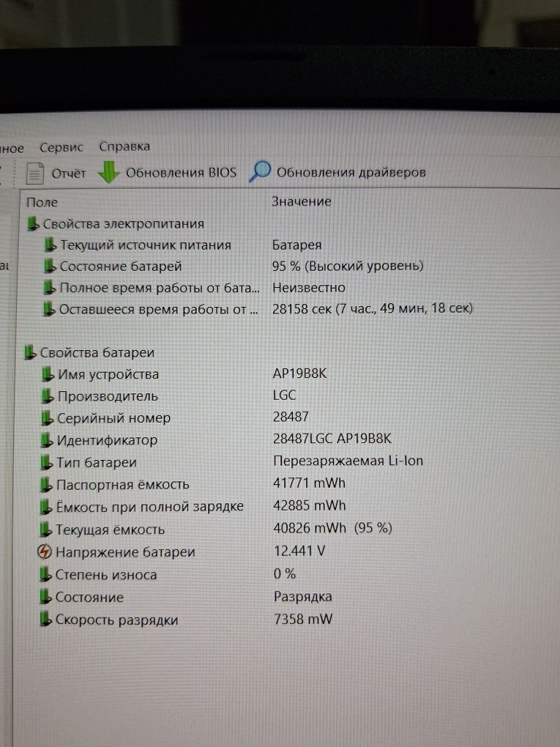Click icon beside Производитель
This screenshot has width=560, height=747.
[47, 397]
